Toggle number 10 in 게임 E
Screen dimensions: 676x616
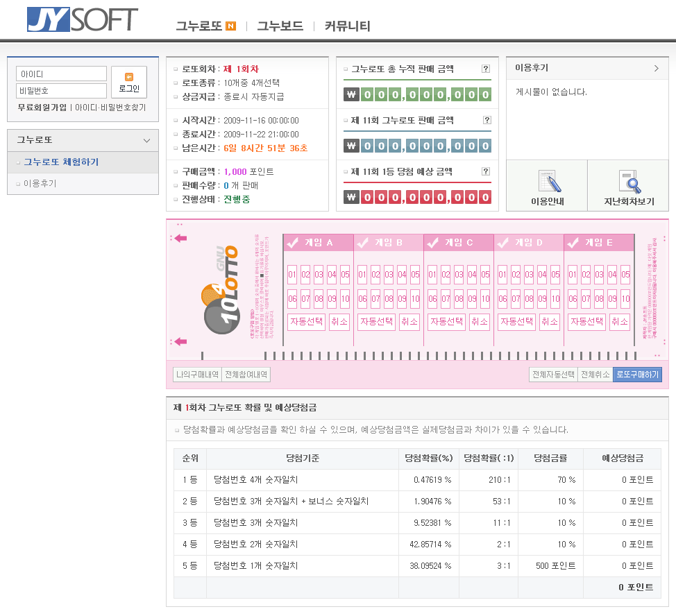[625, 300]
